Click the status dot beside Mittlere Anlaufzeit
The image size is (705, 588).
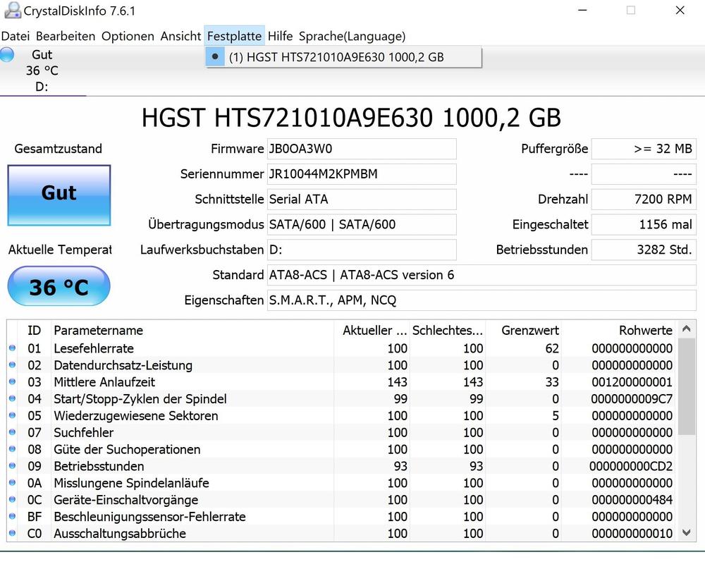(x=12, y=382)
